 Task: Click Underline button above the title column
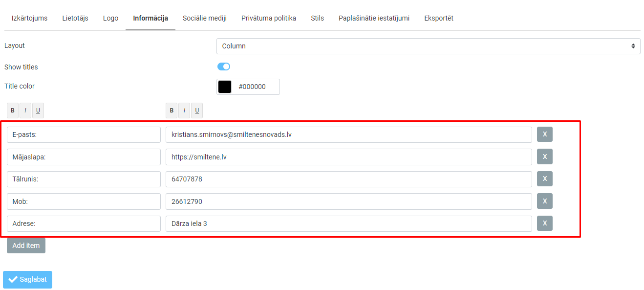[x=38, y=111]
